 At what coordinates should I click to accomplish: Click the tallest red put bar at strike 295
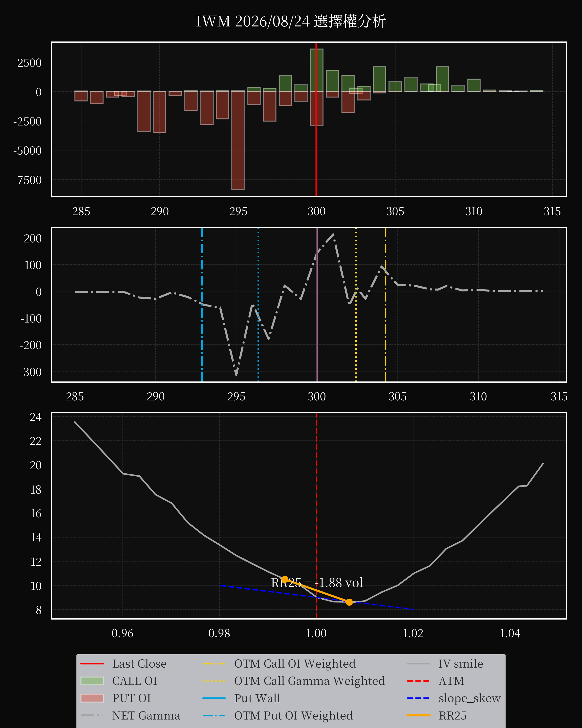238,140
